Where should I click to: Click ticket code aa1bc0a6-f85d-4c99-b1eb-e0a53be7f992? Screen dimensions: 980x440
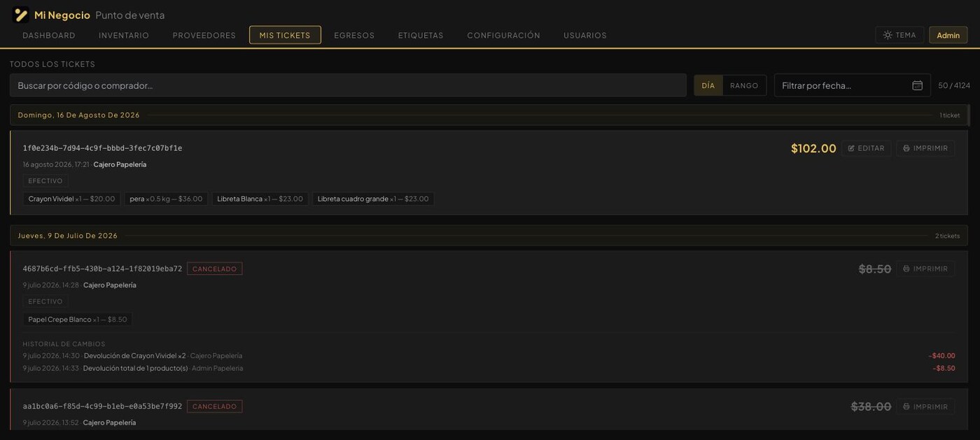pyautogui.click(x=102, y=406)
